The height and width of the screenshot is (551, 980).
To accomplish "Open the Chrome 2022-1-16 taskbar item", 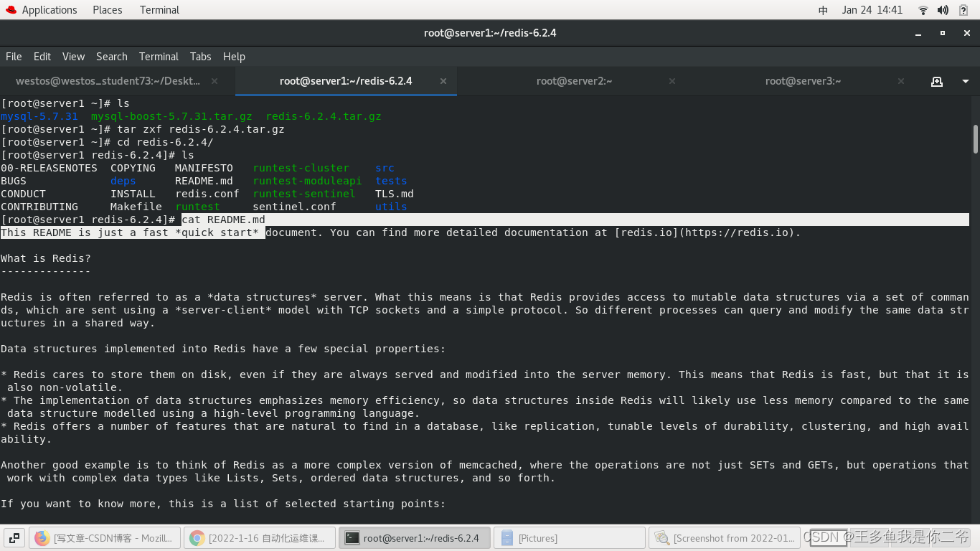I will tap(260, 538).
